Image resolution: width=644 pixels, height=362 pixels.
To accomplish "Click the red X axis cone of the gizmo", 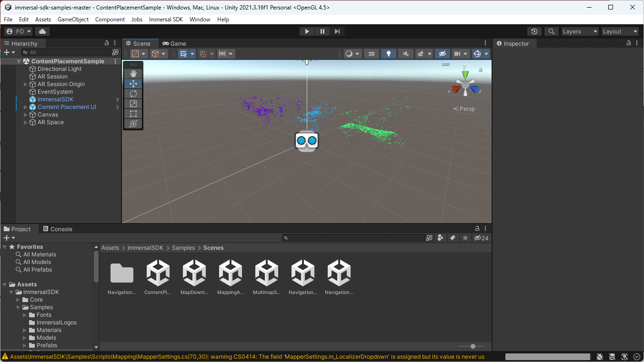I will tap(456, 89).
